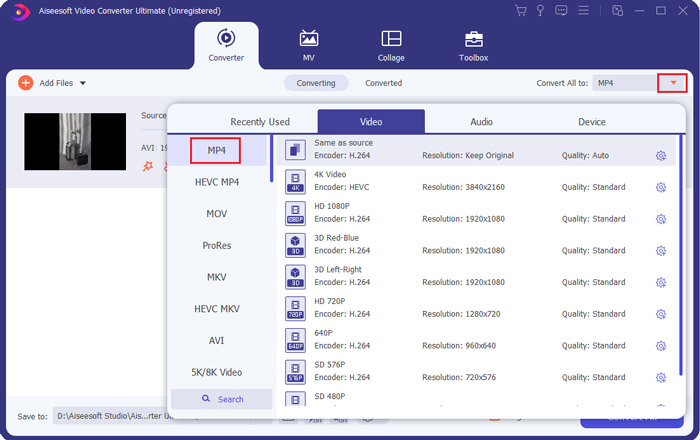Choose HEVC MP4 in the format list
Viewport: 700px width, 440px height.
[x=217, y=182]
